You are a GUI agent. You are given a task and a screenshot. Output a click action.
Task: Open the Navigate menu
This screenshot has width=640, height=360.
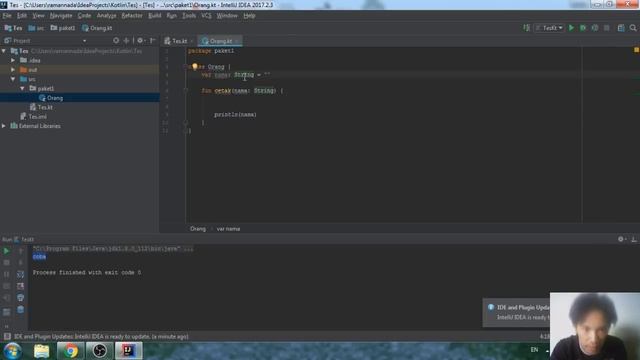(x=61, y=16)
